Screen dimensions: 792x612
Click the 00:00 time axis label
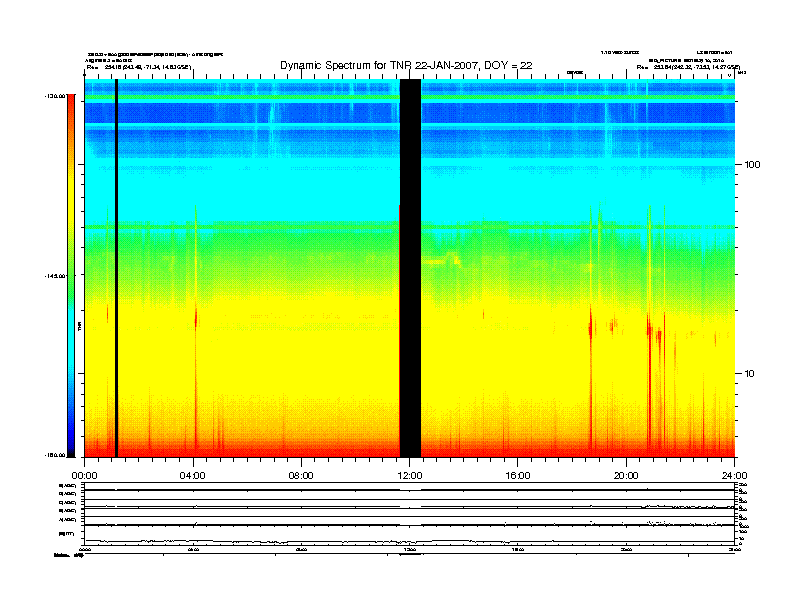tap(84, 476)
